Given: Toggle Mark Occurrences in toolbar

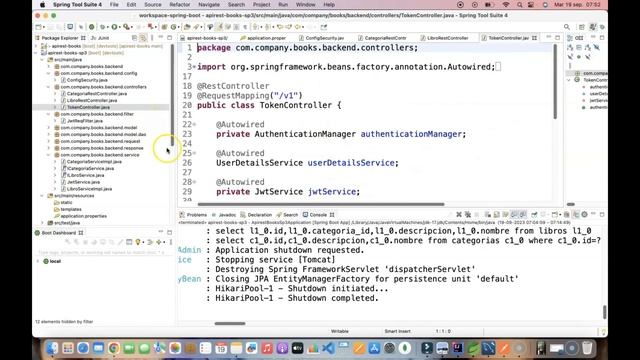Looking at the screenshot, I should (x=219, y=27).
